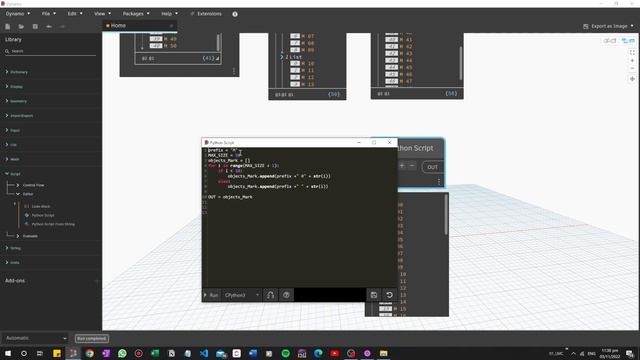Click the Save icon in top toolbar
Viewport: 640px width, 360px height.
[x=35, y=27]
